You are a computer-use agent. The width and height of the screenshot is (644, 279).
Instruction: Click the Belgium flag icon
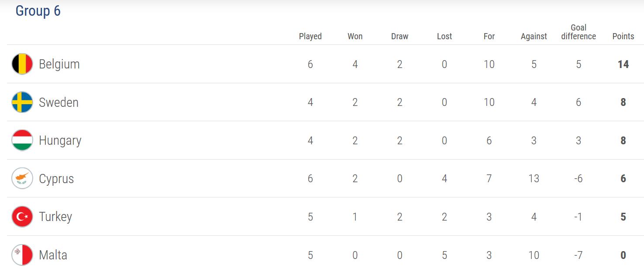point(22,64)
